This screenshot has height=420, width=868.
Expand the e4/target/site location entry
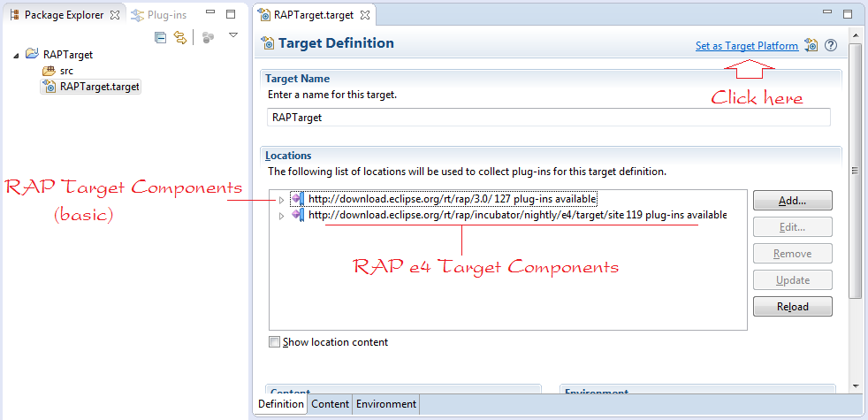pyautogui.click(x=281, y=216)
